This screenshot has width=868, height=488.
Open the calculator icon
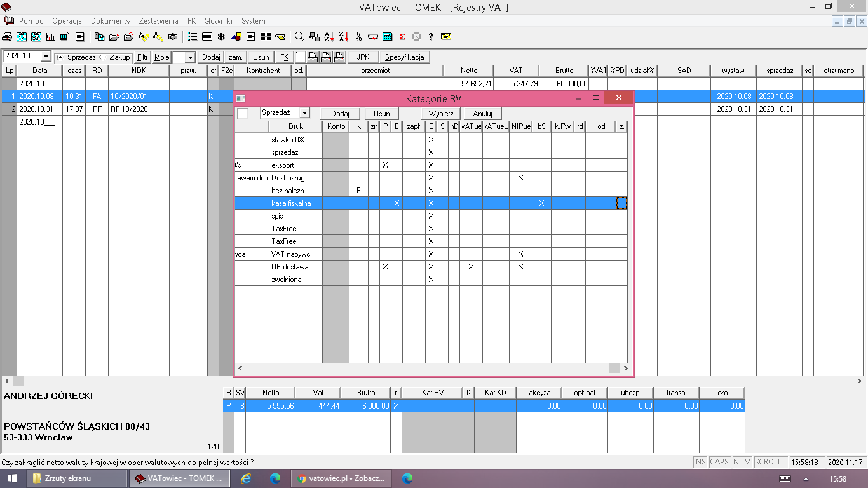(388, 37)
